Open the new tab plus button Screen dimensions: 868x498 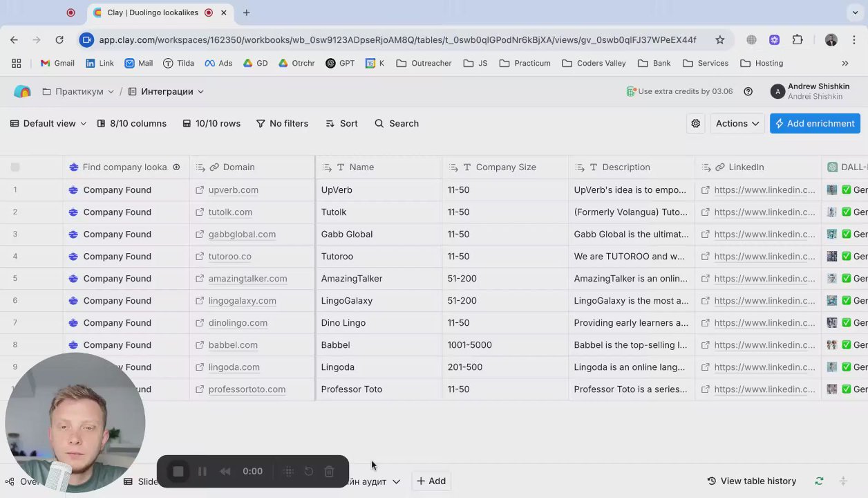tap(246, 12)
